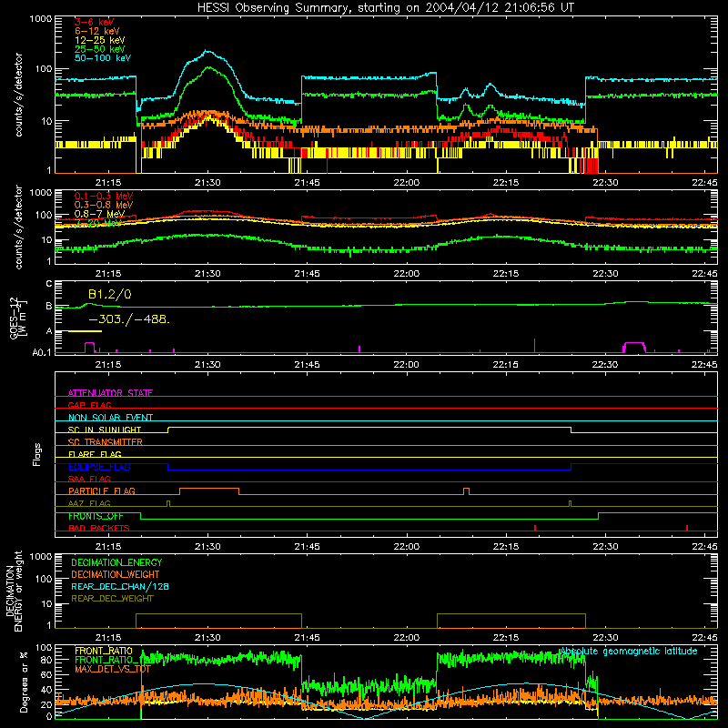Select the AAZ_FLAG label
728x728 pixels.
pos(89,503)
